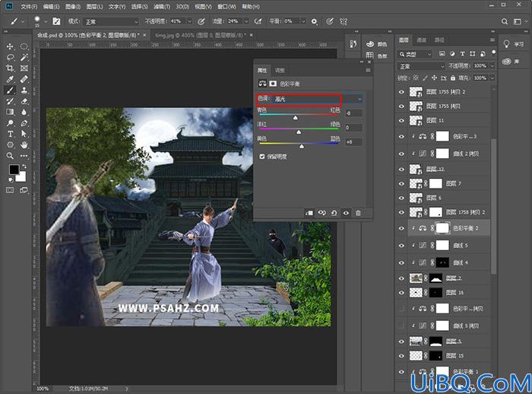
Task: Click the magenta-green value field
Action: point(353,128)
